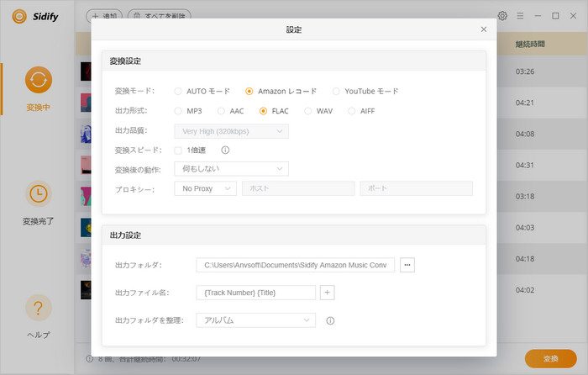The height and width of the screenshot is (375, 588).
Task: Close the 設定 dialog with the X
Action: click(483, 29)
